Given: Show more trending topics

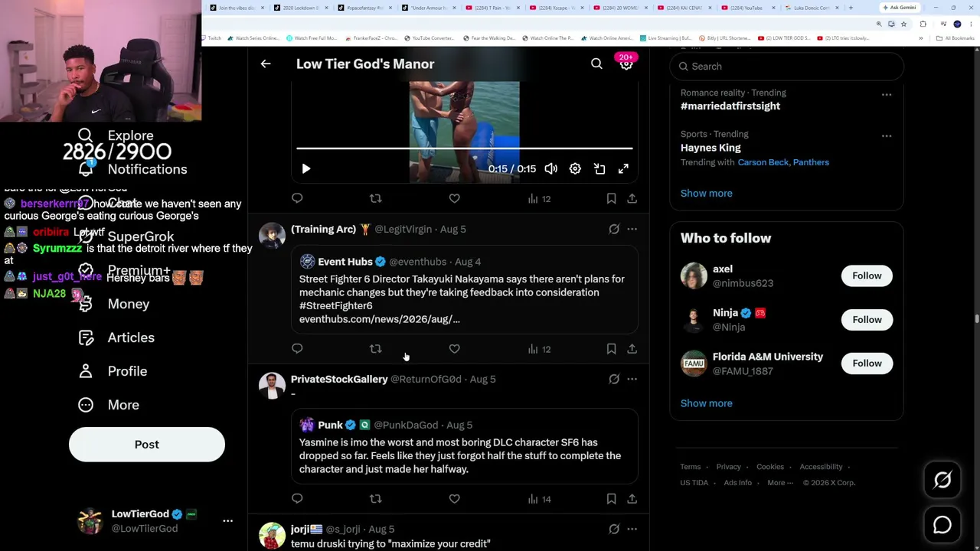Looking at the screenshot, I should [706, 194].
